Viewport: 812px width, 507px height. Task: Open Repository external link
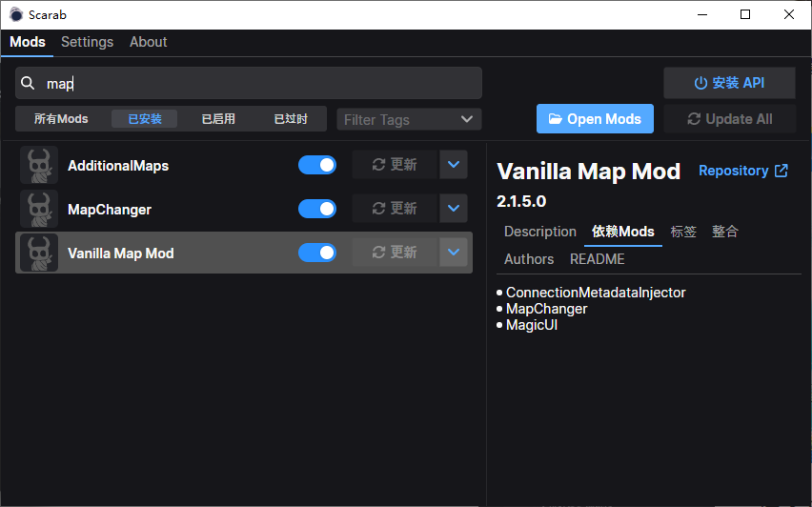[x=742, y=171]
